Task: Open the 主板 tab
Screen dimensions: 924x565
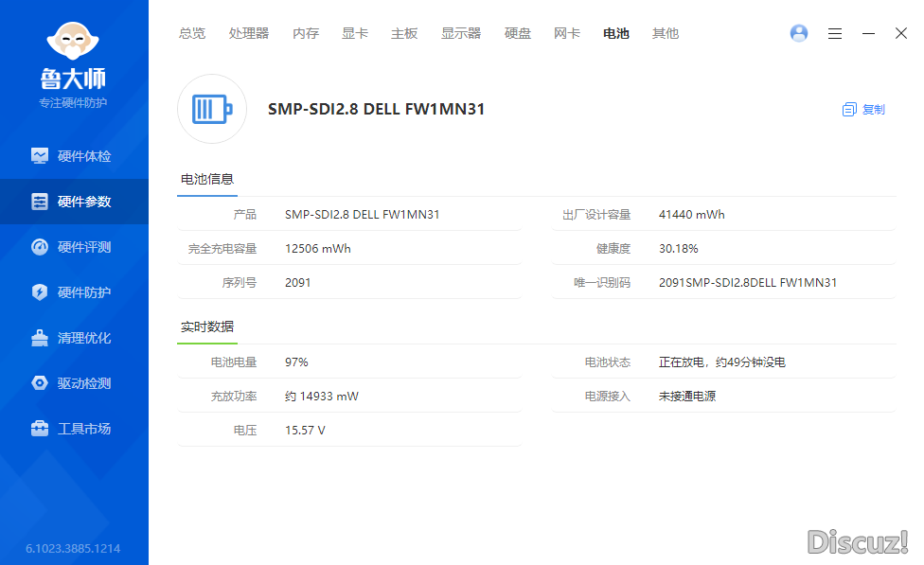Action: click(404, 33)
